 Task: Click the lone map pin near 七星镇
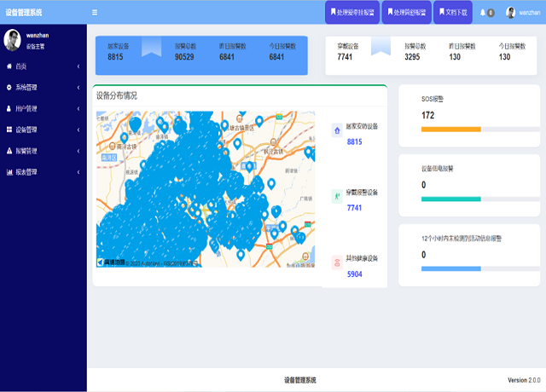point(126,136)
